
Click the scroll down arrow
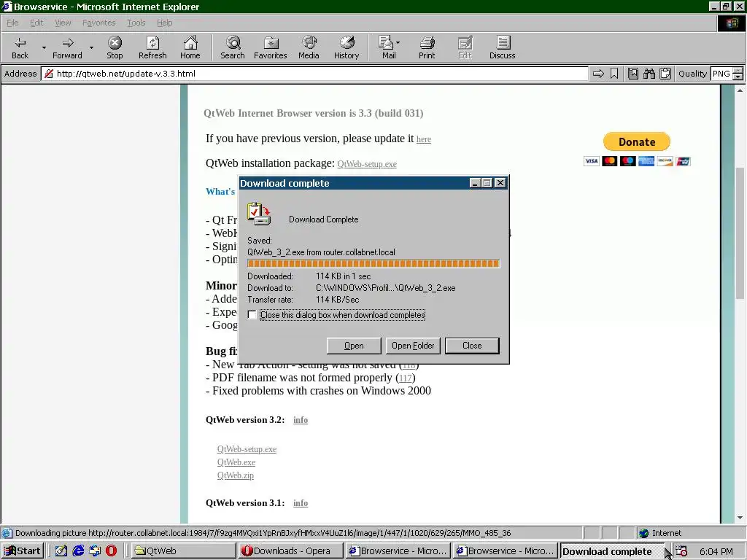coord(740,518)
